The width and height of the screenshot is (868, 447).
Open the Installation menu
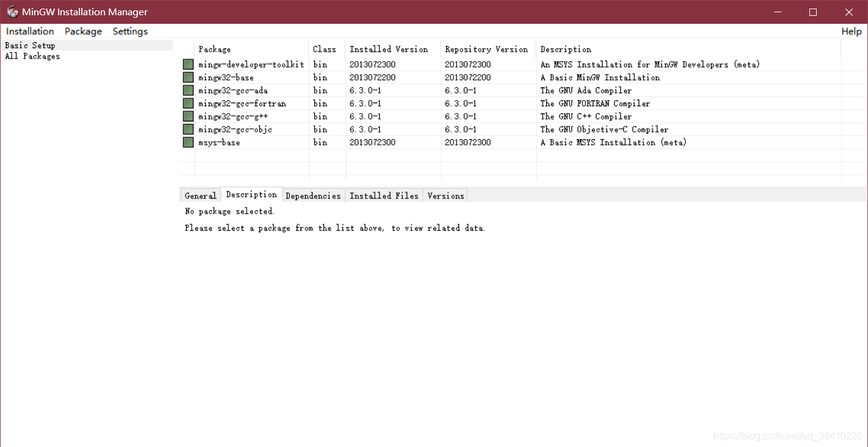coord(30,31)
